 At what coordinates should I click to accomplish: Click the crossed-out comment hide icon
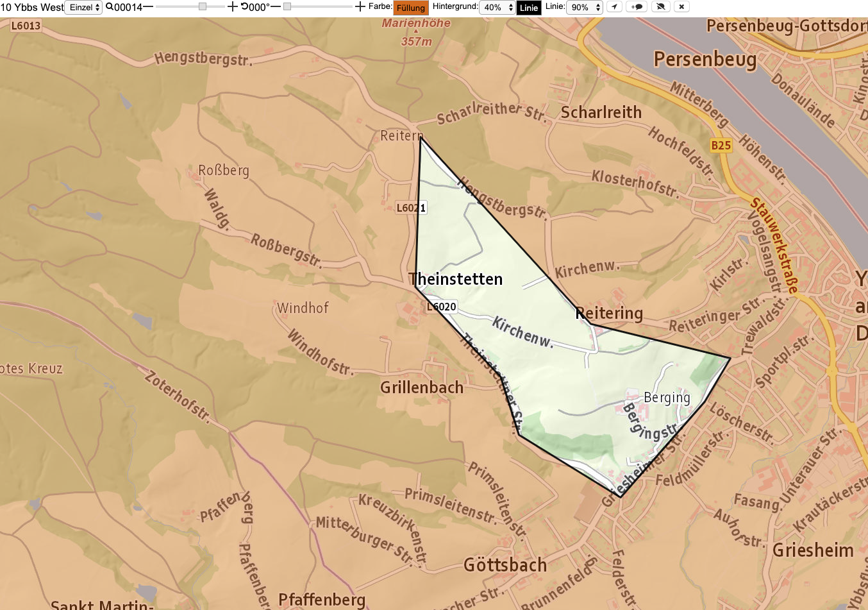pos(660,7)
